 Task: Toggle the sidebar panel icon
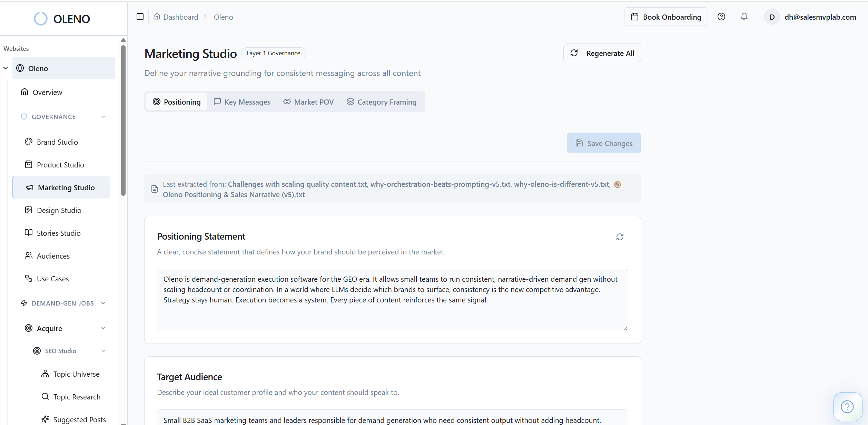140,17
